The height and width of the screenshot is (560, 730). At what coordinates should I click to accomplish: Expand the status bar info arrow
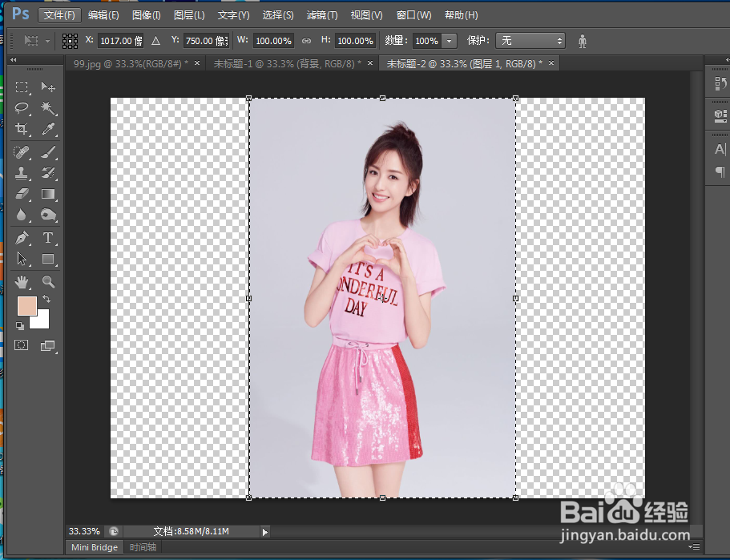pyautogui.click(x=265, y=532)
